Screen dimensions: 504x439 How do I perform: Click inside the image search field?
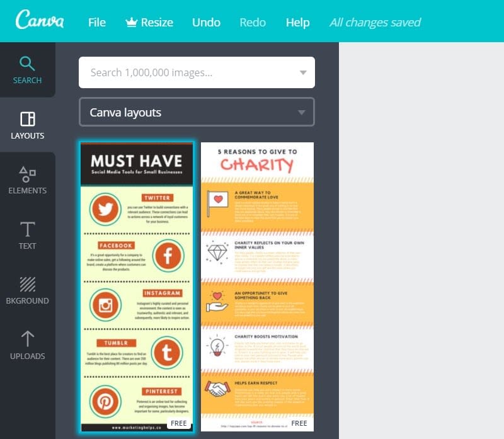click(183, 72)
